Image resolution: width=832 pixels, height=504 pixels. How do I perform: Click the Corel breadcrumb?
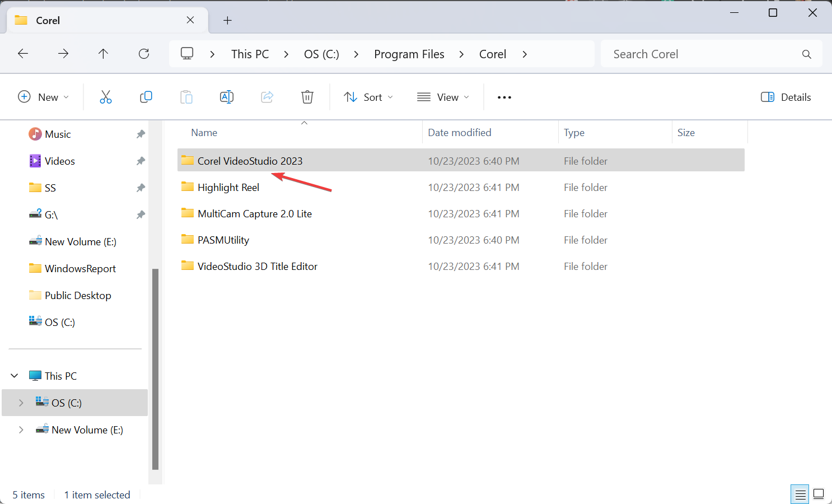click(x=493, y=54)
